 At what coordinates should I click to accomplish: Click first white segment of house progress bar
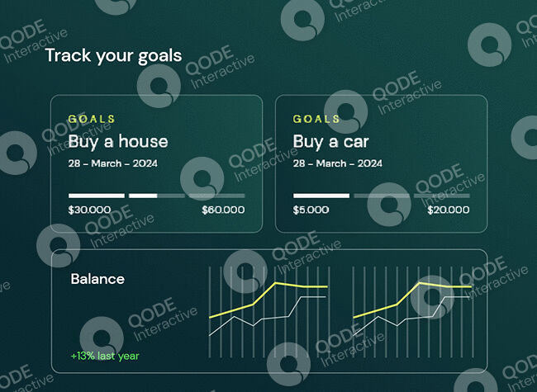[x=97, y=196]
